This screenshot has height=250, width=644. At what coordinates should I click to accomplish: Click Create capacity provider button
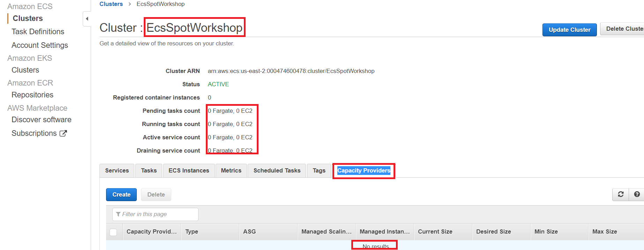(121, 195)
